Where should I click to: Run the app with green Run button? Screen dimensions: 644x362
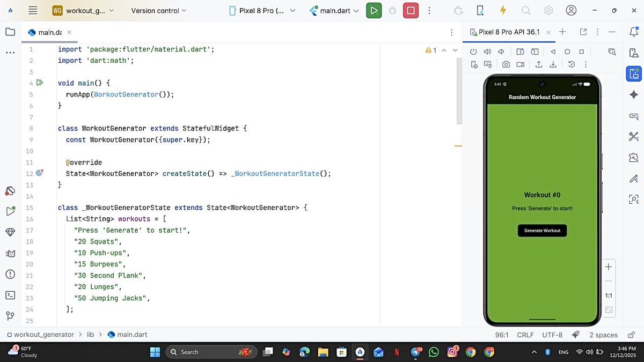374,10
